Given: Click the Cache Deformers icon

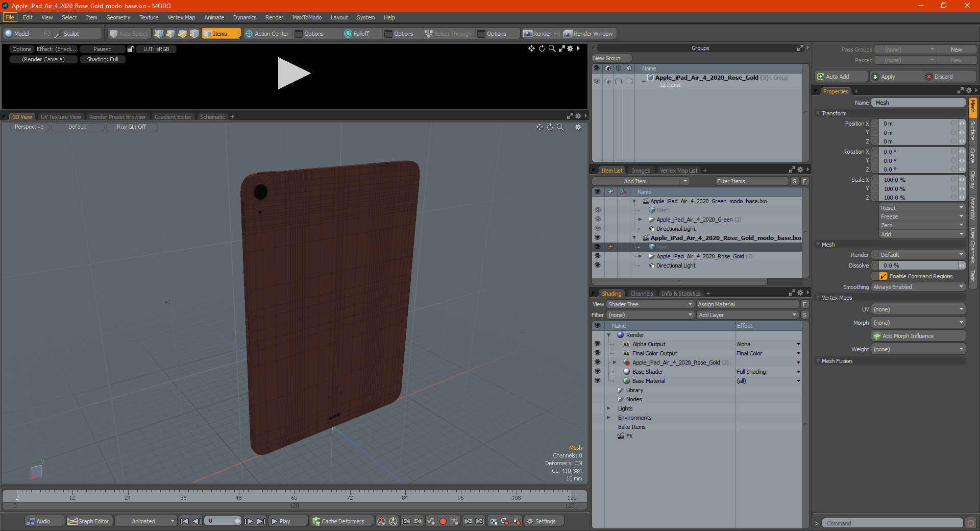Looking at the screenshot, I should pyautogui.click(x=316, y=521).
